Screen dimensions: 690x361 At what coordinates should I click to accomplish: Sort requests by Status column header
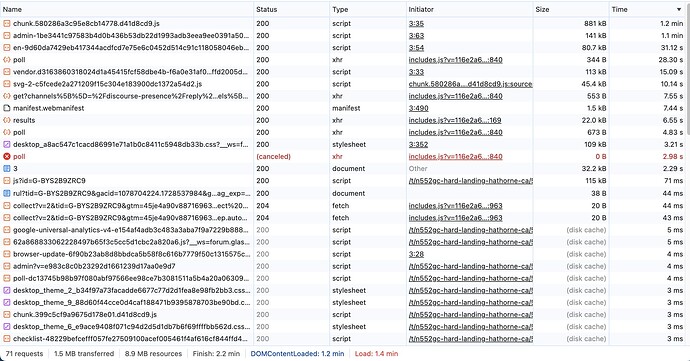click(291, 9)
